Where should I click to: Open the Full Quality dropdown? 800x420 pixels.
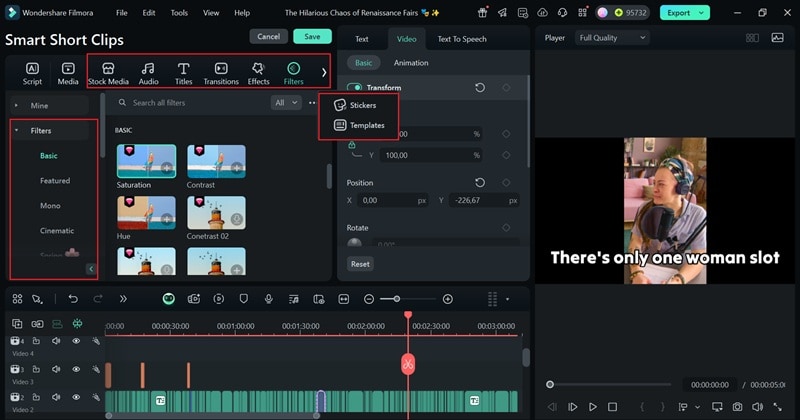[612, 38]
